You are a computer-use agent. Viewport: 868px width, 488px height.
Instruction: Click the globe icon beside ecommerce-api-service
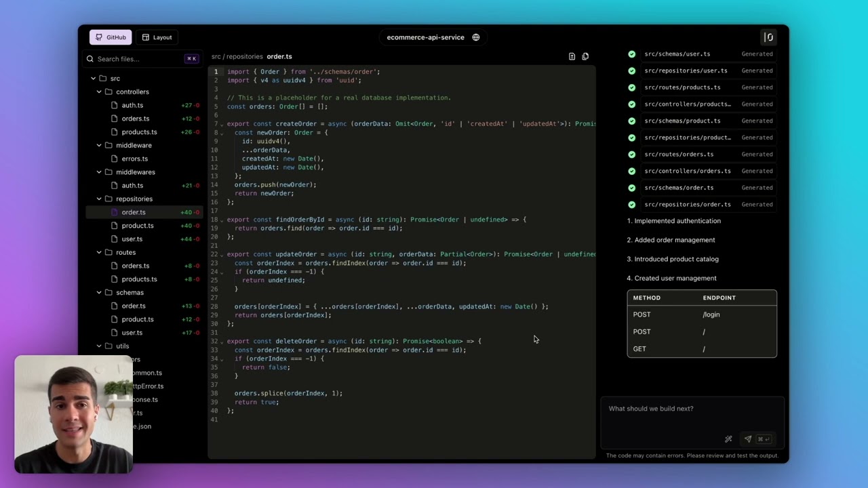(476, 37)
